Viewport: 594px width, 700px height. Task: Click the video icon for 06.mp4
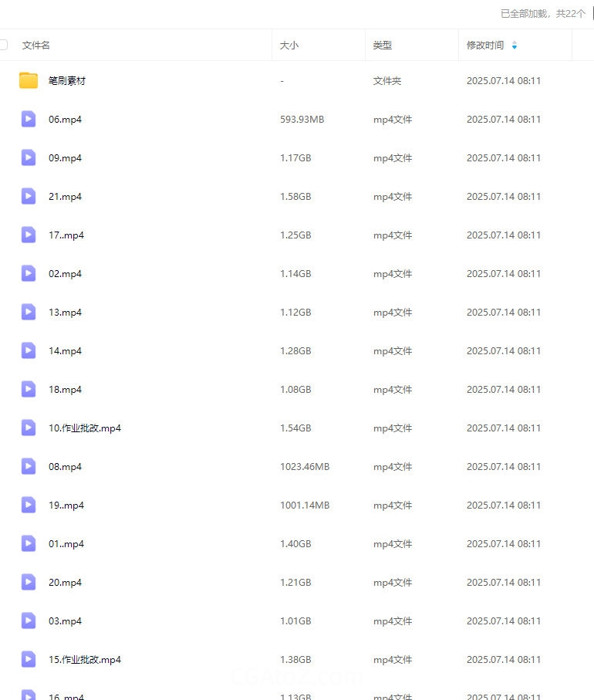coord(29,119)
